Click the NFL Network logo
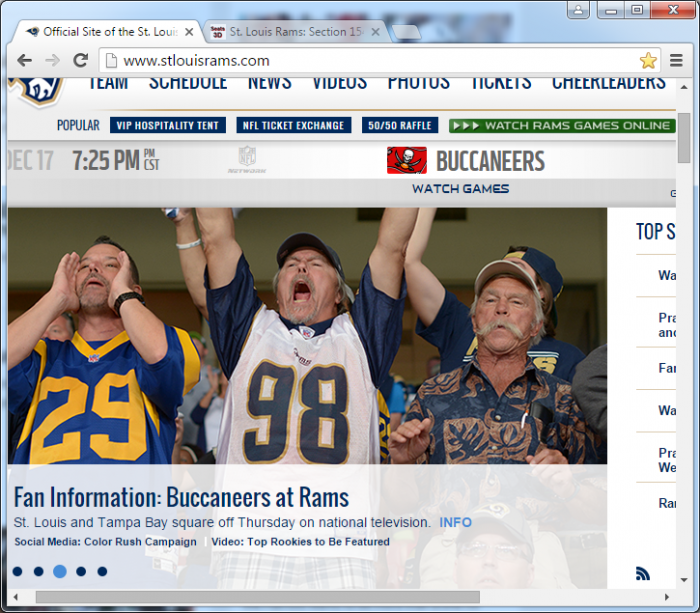Screen dimensions: 700x613 tap(247, 160)
